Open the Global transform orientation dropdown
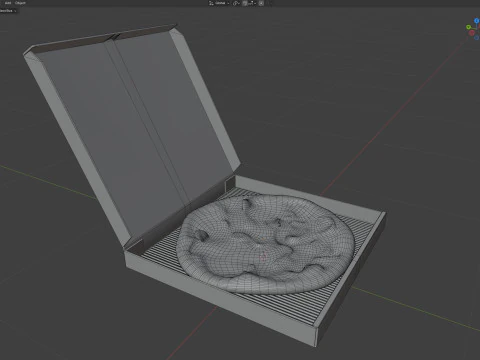Image resolution: width=480 pixels, height=360 pixels. [x=219, y=3]
